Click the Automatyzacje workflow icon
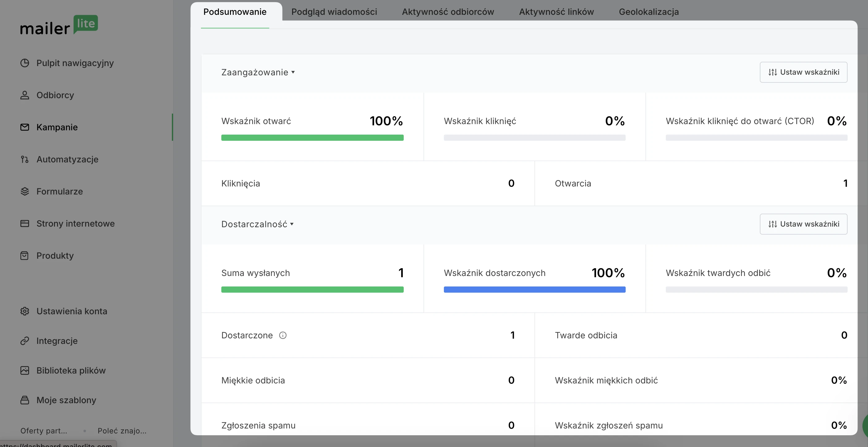The height and width of the screenshot is (447, 868). click(x=25, y=159)
